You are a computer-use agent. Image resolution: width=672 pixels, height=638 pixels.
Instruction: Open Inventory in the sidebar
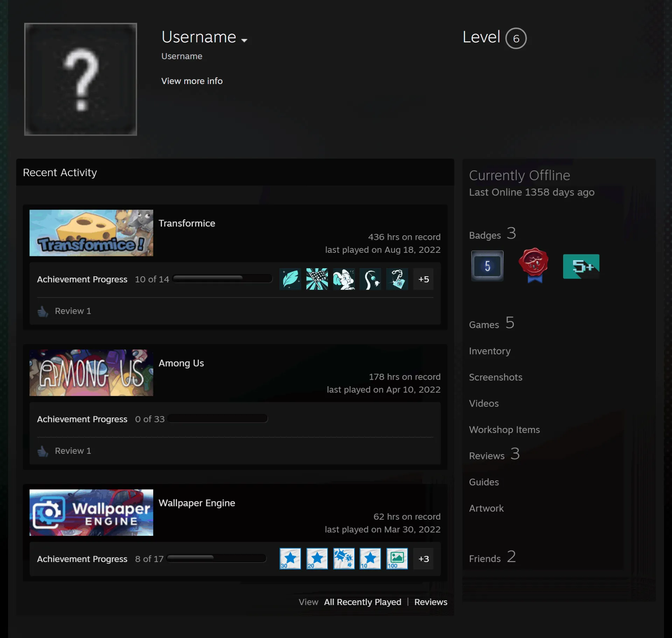click(x=490, y=351)
